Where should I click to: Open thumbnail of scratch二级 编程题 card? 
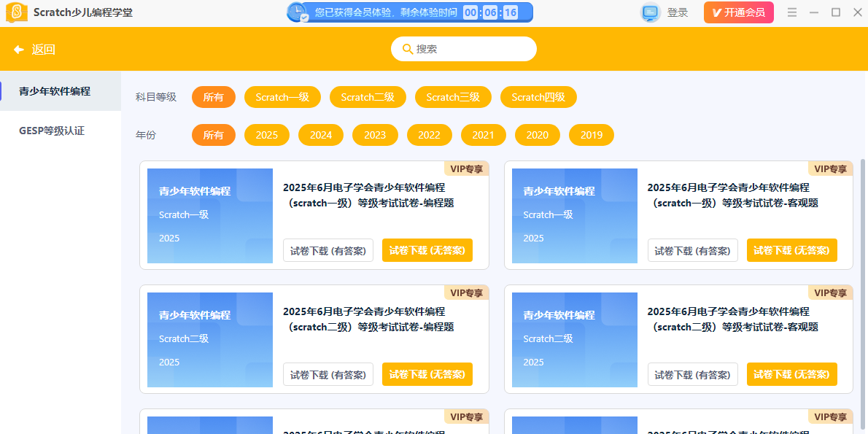[210, 340]
